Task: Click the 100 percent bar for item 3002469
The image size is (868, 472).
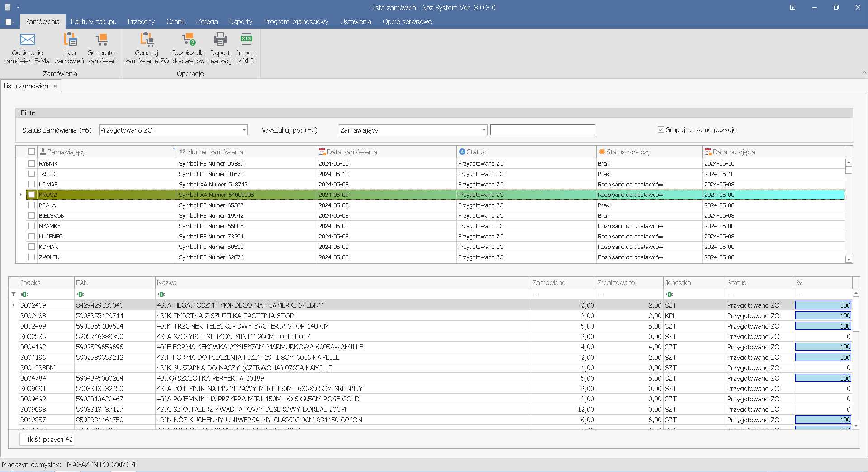Action: [x=823, y=305]
